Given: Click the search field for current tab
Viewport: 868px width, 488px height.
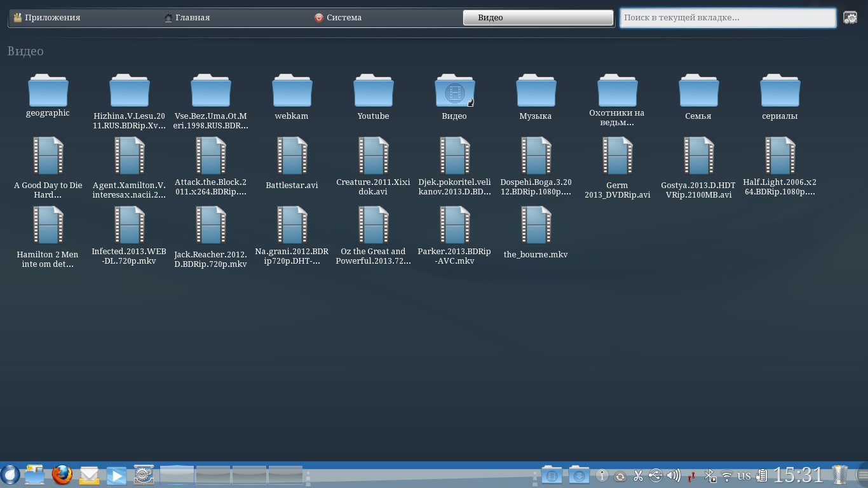Looking at the screenshot, I should click(727, 18).
